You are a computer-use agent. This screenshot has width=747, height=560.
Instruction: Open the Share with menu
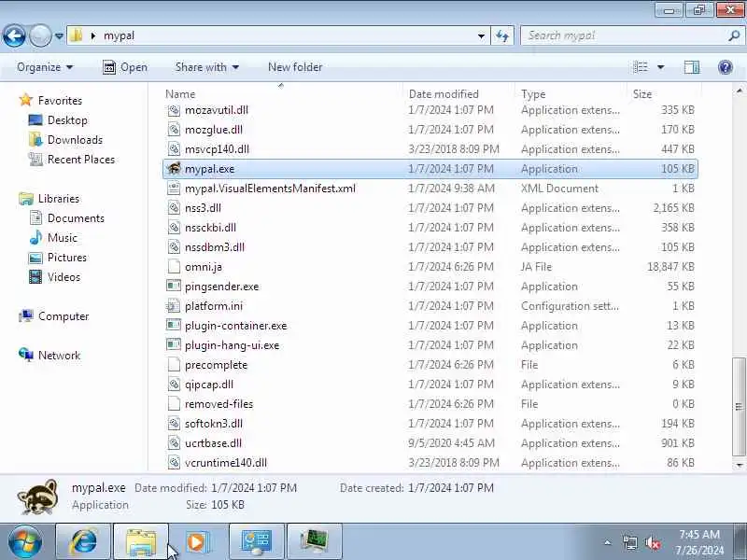pos(206,67)
